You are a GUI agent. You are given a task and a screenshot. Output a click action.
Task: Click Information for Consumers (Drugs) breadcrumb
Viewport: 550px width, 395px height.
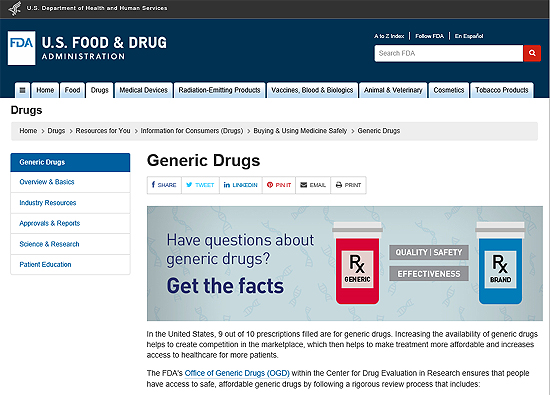coord(192,130)
